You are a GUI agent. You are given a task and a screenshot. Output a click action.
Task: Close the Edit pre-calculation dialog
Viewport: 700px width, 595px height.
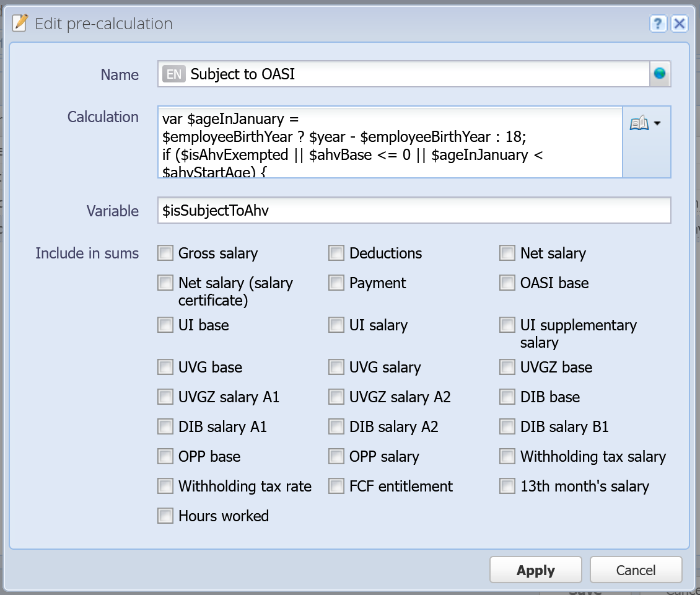click(x=680, y=23)
